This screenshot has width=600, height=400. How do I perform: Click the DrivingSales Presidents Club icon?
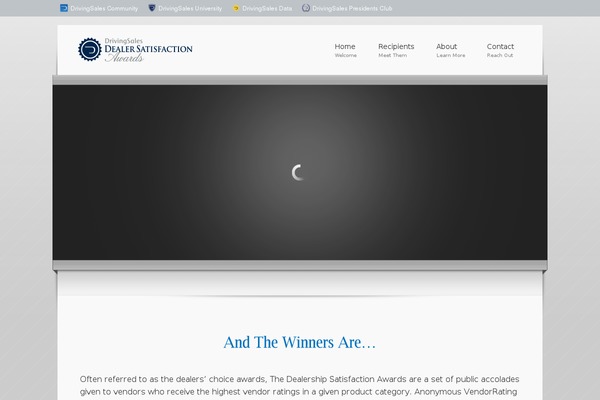coord(306,8)
